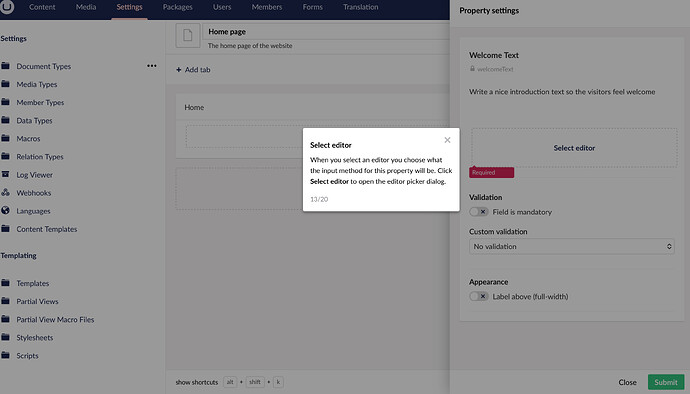
Task: Click the Data Types folder icon
Action: point(5,120)
